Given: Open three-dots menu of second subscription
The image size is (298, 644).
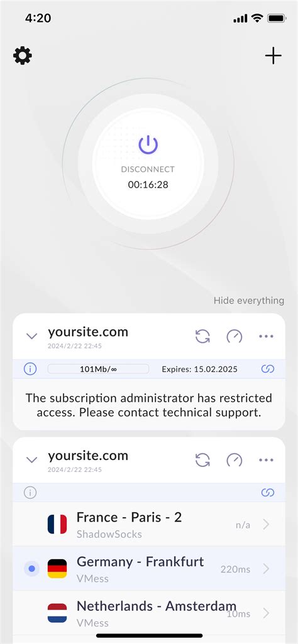Looking at the screenshot, I should click(267, 460).
